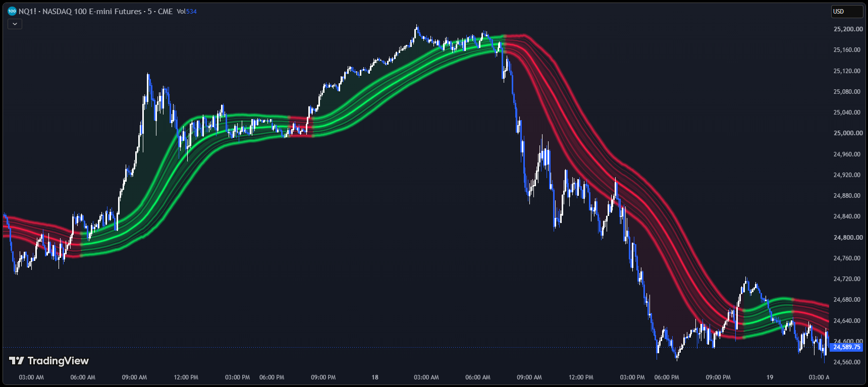The height and width of the screenshot is (387, 868).
Task: Collapse the chart legend with the chevron
Action: click(15, 24)
